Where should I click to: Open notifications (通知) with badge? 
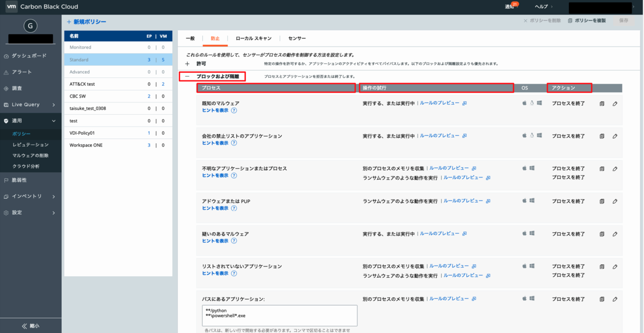[x=511, y=6]
